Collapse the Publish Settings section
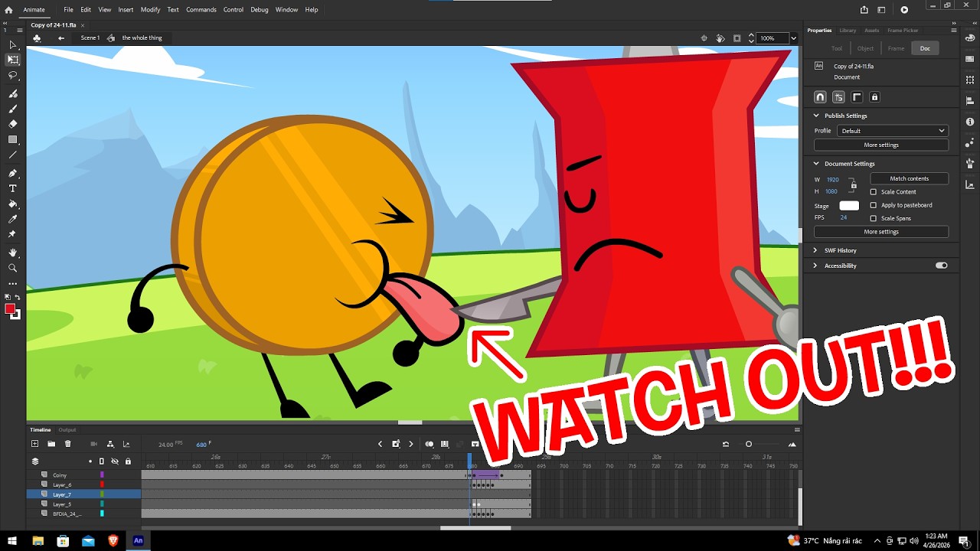 [x=816, y=116]
